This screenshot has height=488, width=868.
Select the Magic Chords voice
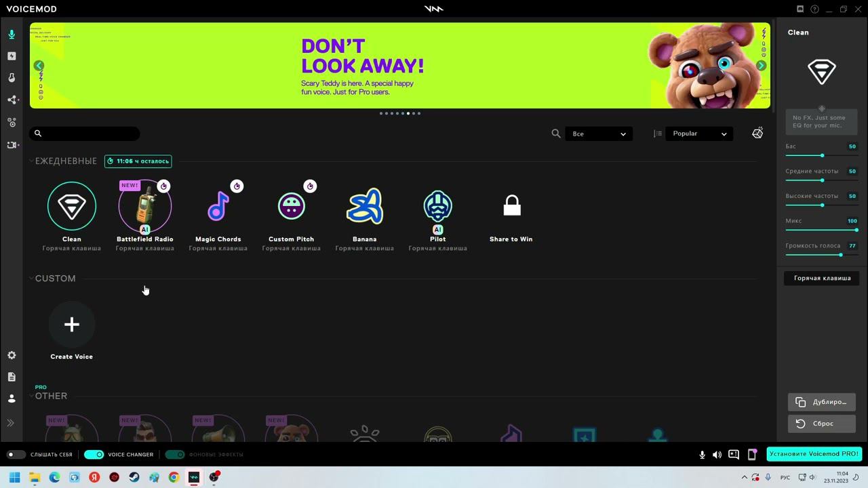point(218,206)
